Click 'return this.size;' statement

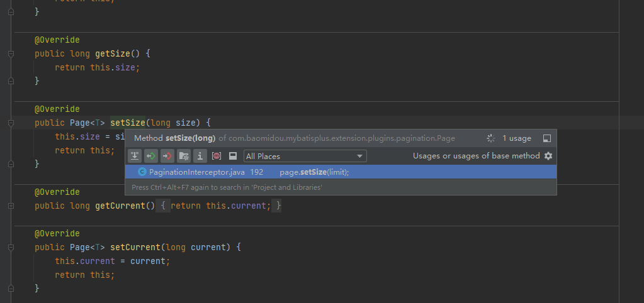pos(98,67)
